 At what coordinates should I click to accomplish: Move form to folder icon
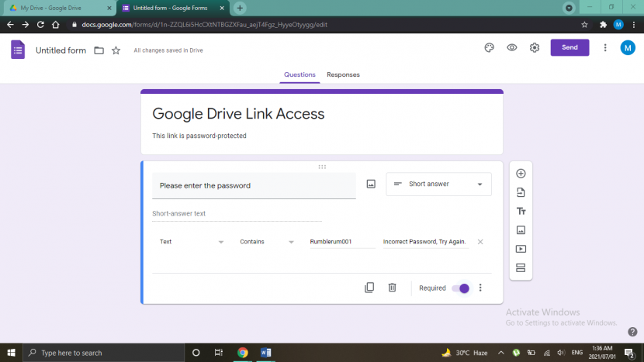click(x=99, y=50)
